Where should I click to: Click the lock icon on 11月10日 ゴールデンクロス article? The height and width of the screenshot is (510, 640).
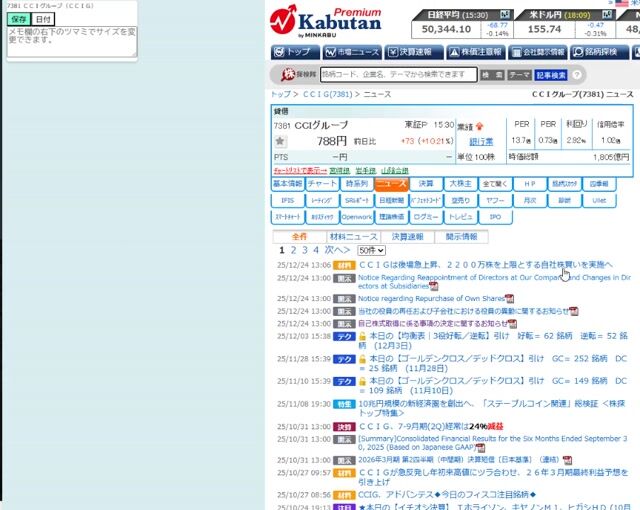(x=362, y=381)
